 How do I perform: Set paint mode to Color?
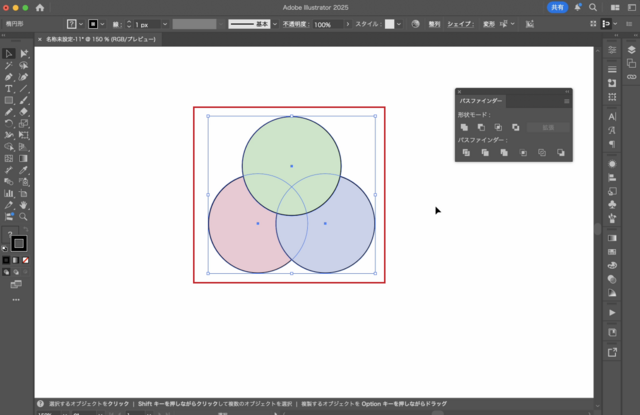(6, 260)
